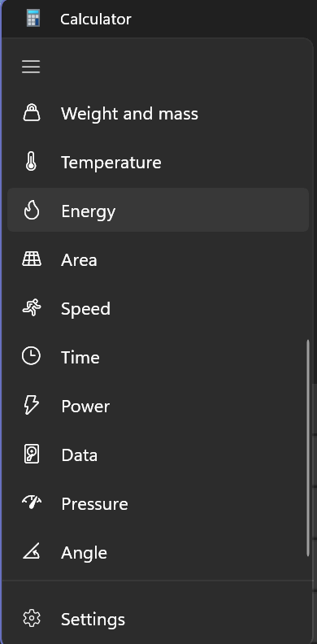The width and height of the screenshot is (317, 644).
Task: Click the Power lightning bolt icon
Action: pyautogui.click(x=31, y=405)
